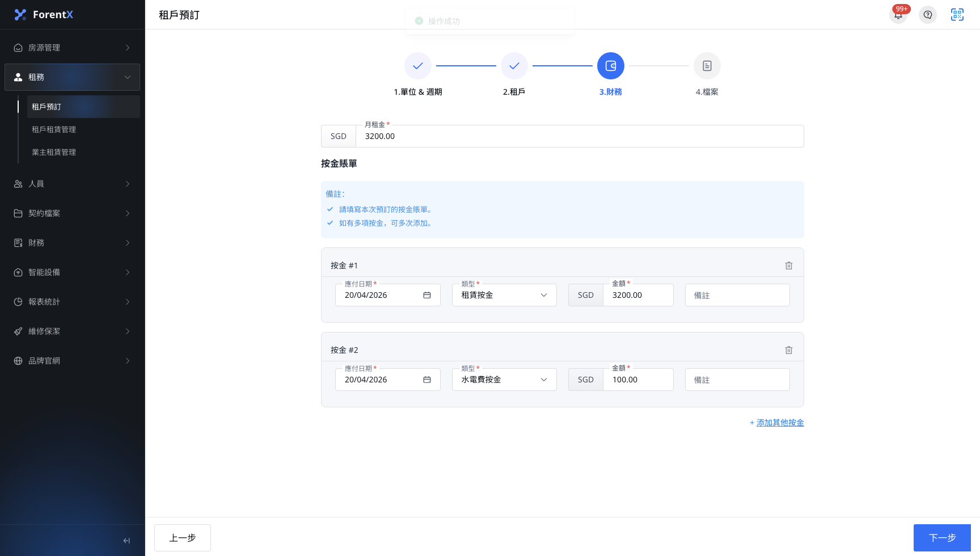This screenshot has height=556, width=980.
Task: Expand the 人員 menu chevron
Action: point(128,184)
